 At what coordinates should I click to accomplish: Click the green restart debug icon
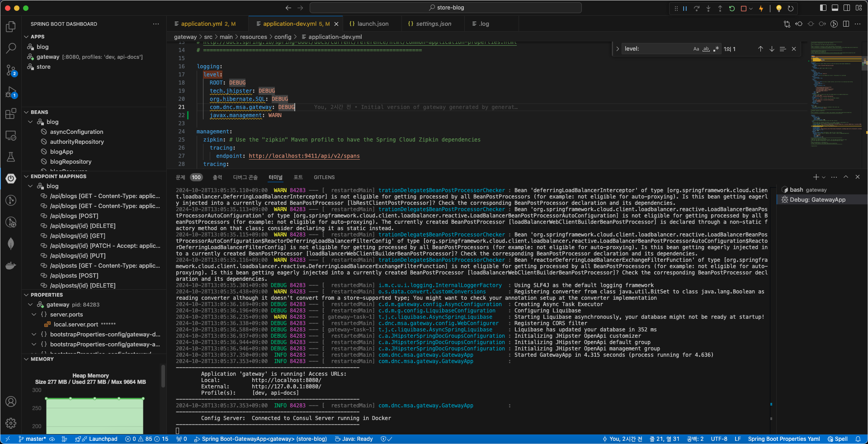coord(732,9)
